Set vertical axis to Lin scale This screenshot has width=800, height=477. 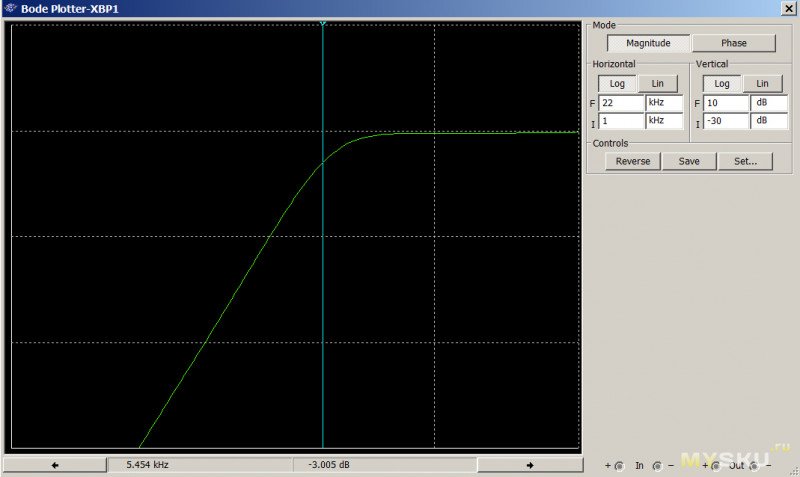coord(762,84)
